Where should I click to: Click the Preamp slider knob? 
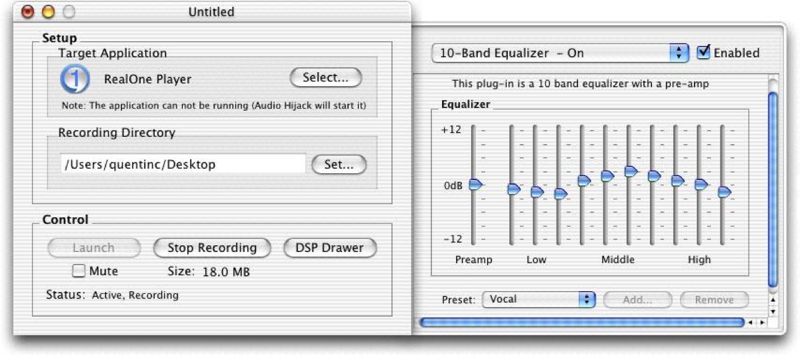click(x=475, y=185)
